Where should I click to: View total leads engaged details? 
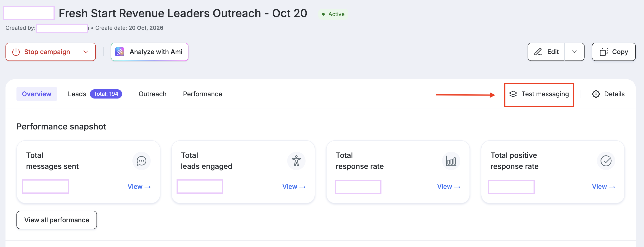tap(294, 187)
